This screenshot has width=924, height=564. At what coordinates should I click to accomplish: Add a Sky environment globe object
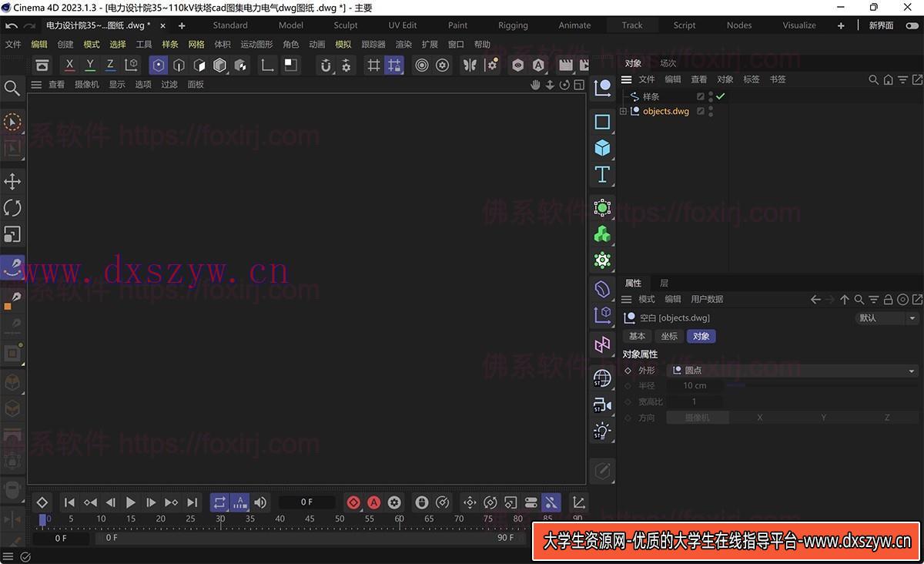click(602, 379)
